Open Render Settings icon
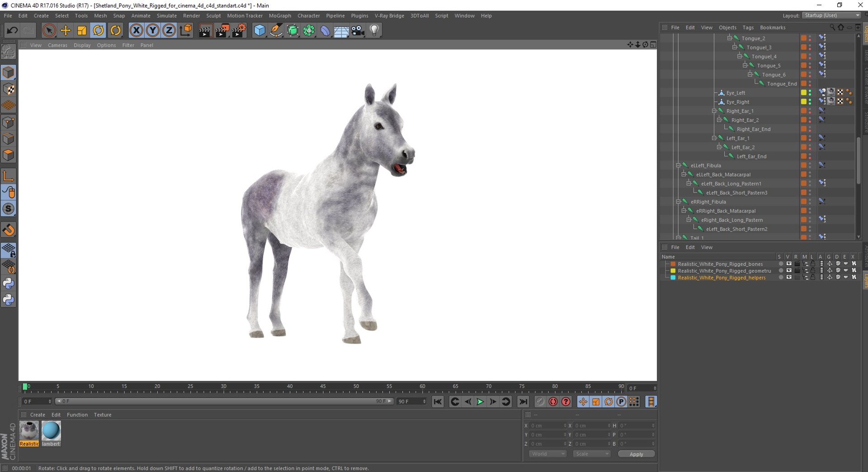 click(238, 30)
